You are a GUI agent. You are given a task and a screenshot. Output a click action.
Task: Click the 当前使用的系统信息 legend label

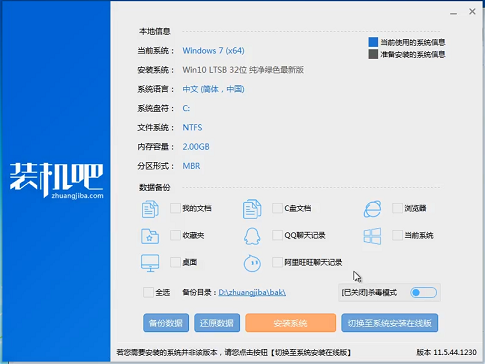(413, 42)
